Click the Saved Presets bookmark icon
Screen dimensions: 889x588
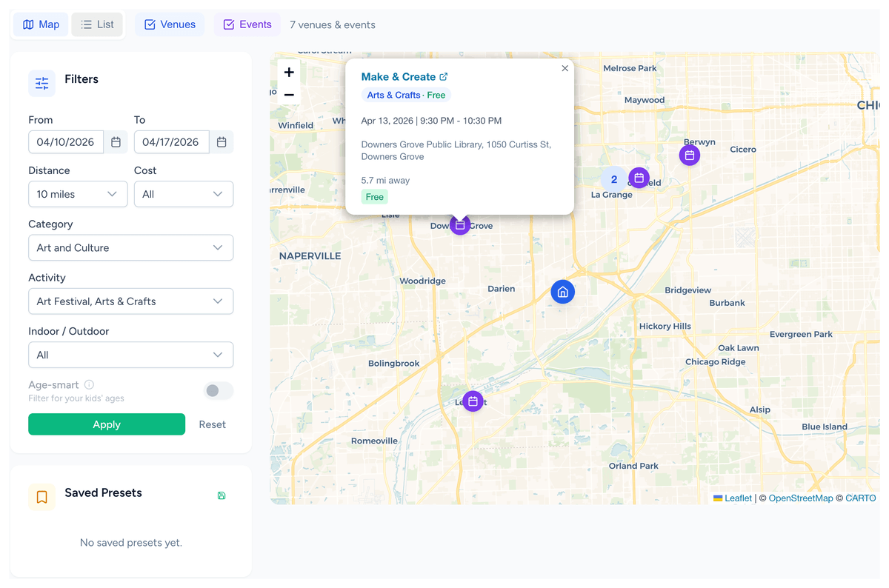[x=41, y=497]
